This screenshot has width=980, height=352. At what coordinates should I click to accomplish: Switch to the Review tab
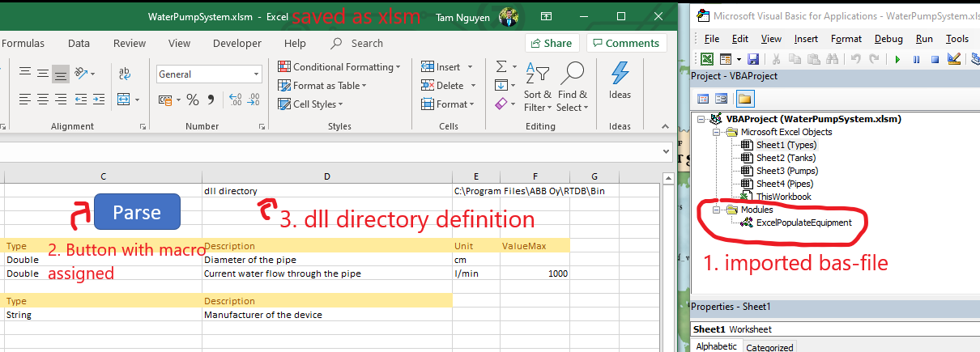[130, 44]
